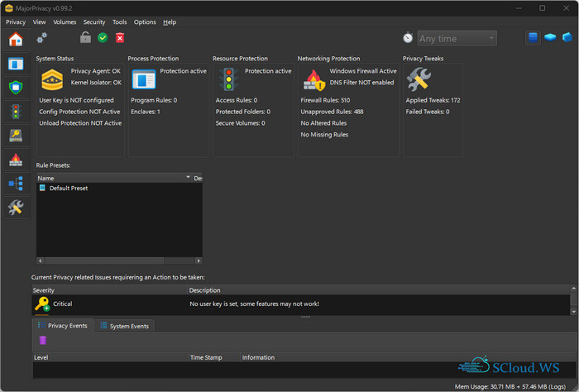Viewport: 579px width, 392px height.
Task: Click the green checkmark toolbar icon
Action: pyautogui.click(x=103, y=38)
